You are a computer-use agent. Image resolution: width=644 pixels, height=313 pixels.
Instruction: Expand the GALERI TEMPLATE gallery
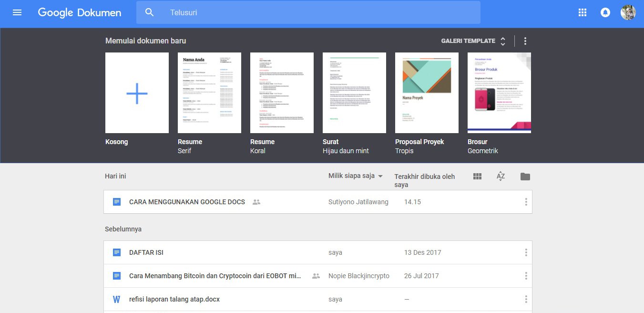pos(473,41)
